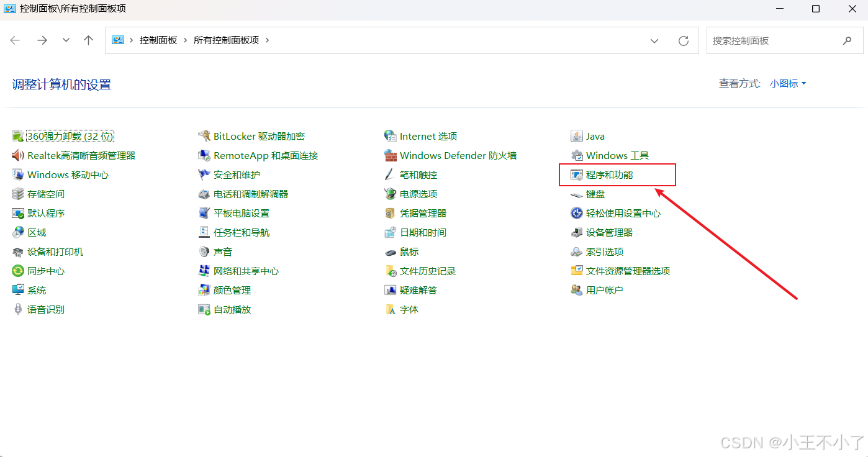Click the search magnifier icon
The image size is (868, 457).
[848, 40]
